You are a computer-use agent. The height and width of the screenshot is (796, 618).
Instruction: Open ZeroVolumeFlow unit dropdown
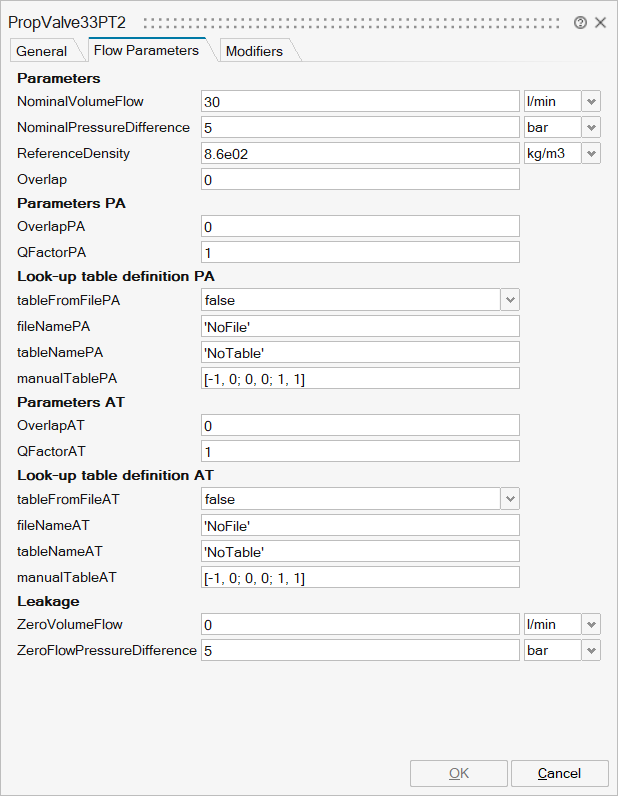coord(591,624)
